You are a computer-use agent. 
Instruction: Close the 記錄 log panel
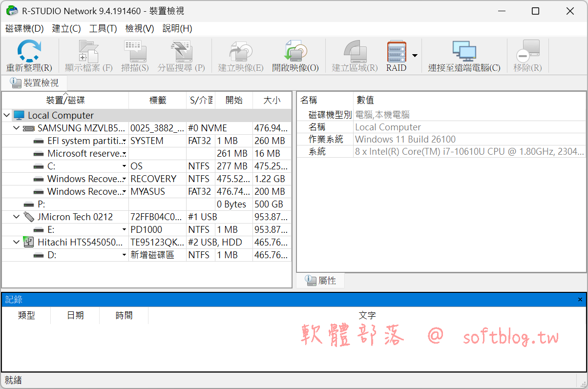[x=580, y=300]
